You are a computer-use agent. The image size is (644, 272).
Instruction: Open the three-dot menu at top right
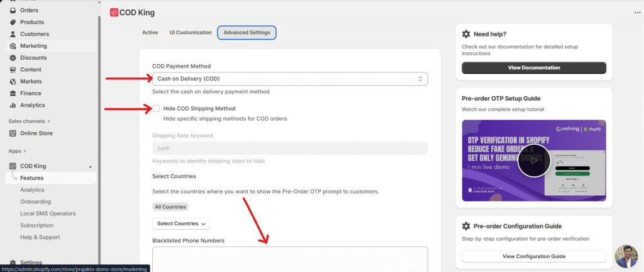tap(637, 13)
